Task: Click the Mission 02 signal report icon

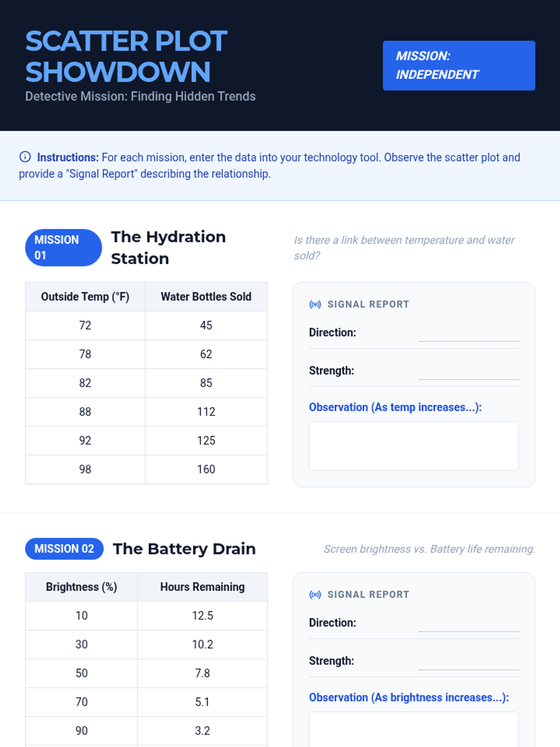Action: pyautogui.click(x=315, y=595)
